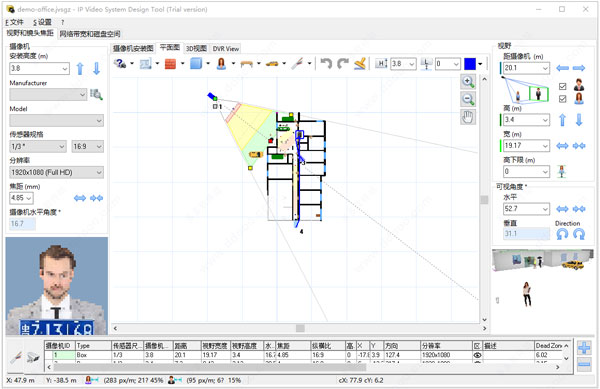Rotate camera direction counterclockwise
Viewport: 600px width, 389px height.
(562, 234)
